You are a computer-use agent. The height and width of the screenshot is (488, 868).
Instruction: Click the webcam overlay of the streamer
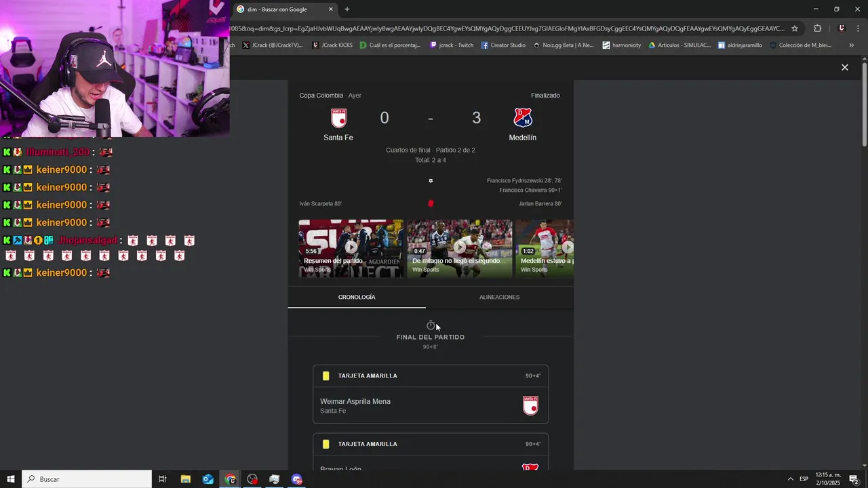click(115, 68)
